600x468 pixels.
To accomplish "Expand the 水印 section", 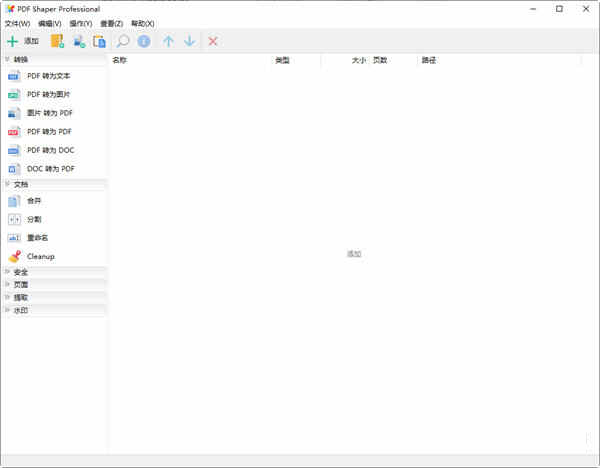I will (20, 310).
